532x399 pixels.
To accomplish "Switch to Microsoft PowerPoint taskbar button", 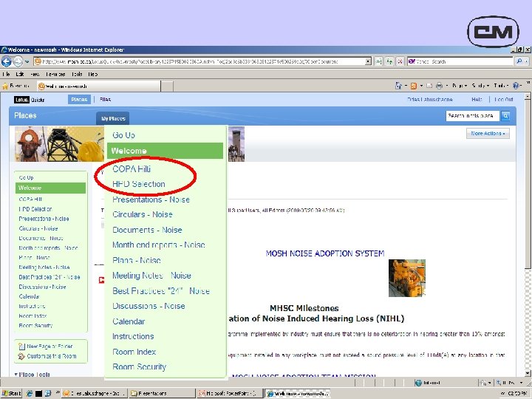I will [x=230, y=393].
